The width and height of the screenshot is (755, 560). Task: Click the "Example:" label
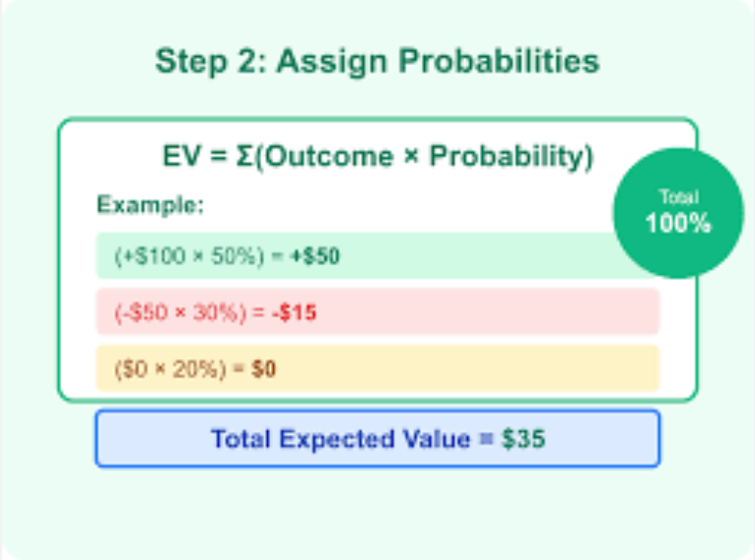point(151,206)
